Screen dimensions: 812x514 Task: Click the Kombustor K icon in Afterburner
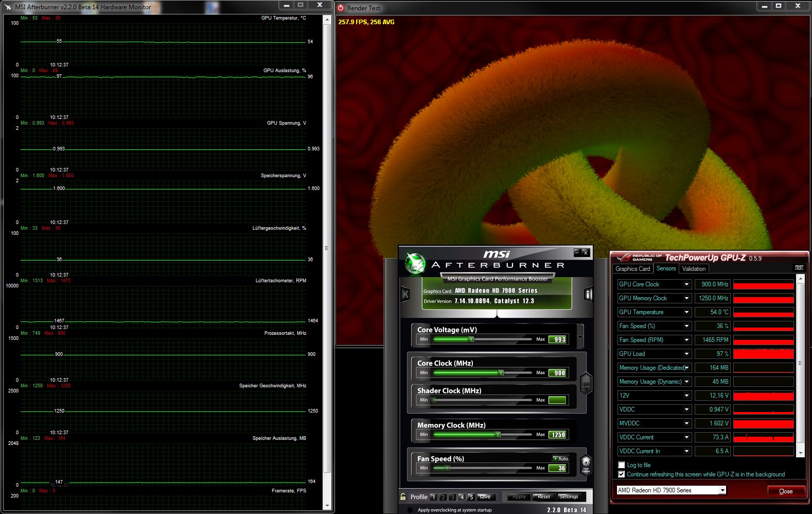point(405,294)
